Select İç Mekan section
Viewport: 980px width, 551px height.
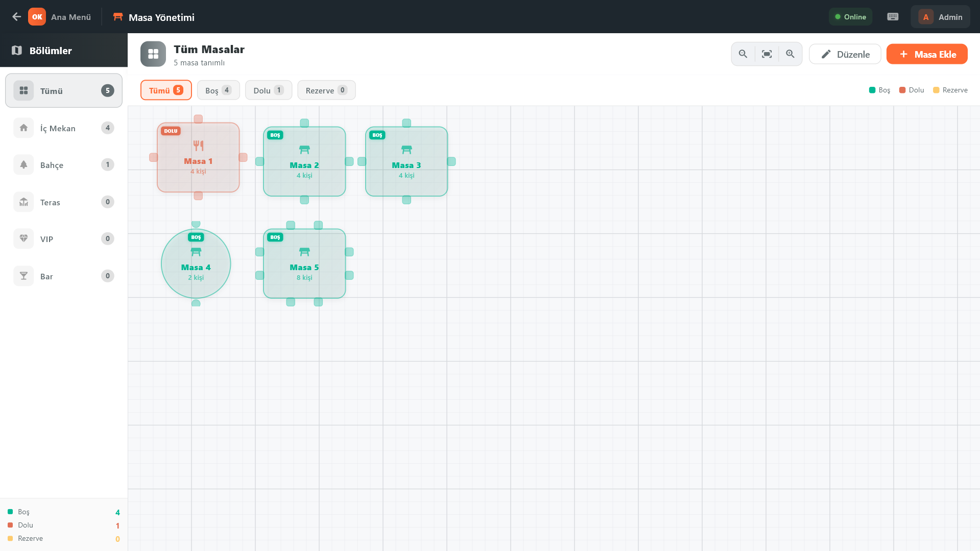64,128
